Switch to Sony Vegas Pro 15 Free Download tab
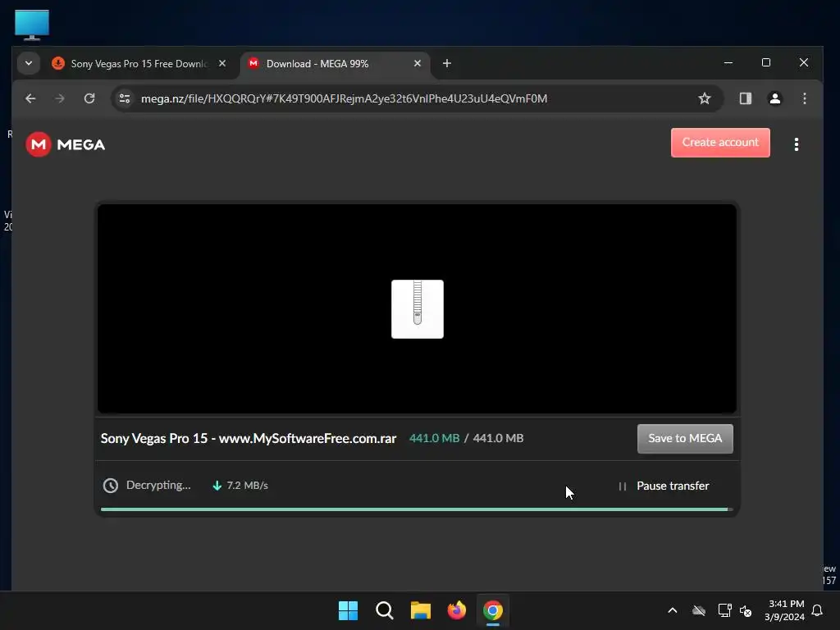Image resolution: width=840 pixels, height=630 pixels. point(139,64)
